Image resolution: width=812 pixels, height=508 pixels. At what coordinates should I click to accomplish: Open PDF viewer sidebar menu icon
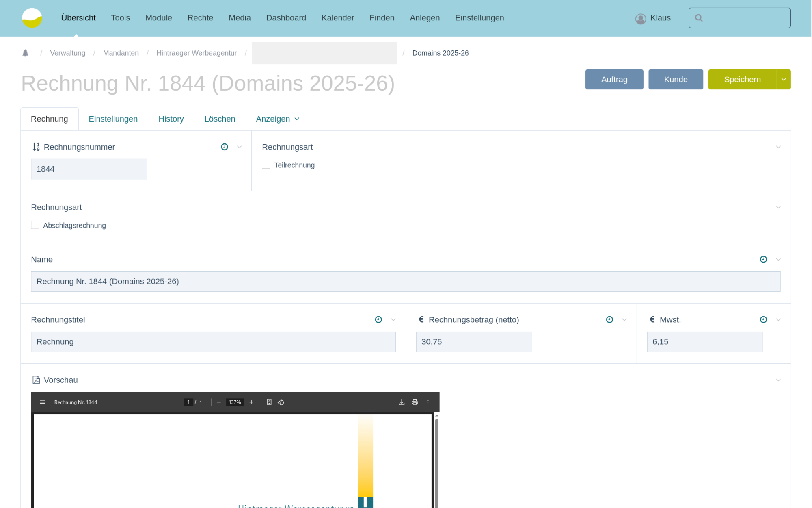coord(43,402)
